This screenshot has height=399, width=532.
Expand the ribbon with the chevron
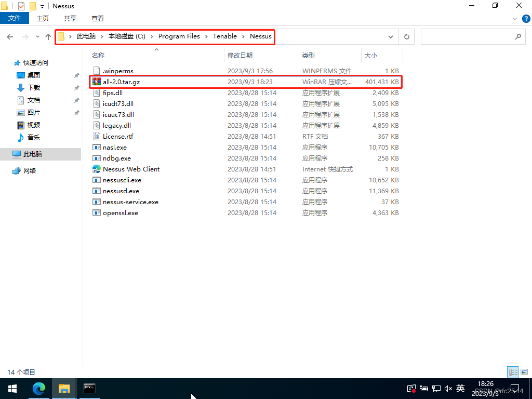pyautogui.click(x=515, y=19)
